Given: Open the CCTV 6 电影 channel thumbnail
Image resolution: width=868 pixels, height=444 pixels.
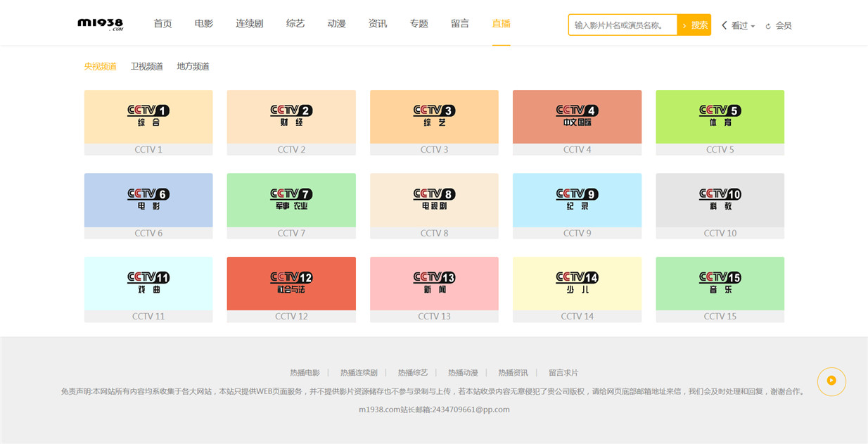Looking at the screenshot, I should [148, 201].
